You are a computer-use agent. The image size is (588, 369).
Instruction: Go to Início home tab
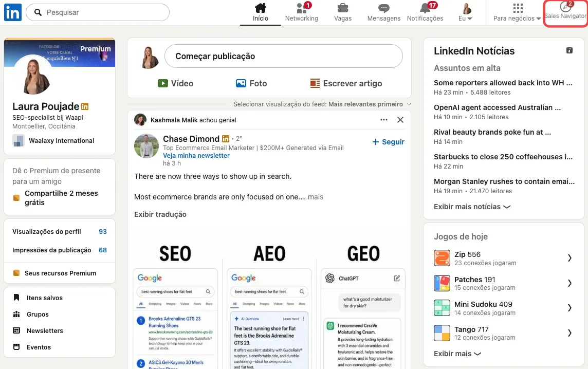coord(260,12)
